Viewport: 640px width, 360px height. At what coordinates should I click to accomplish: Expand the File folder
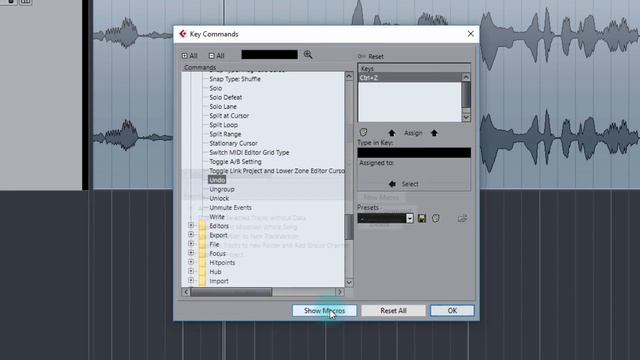point(191,244)
